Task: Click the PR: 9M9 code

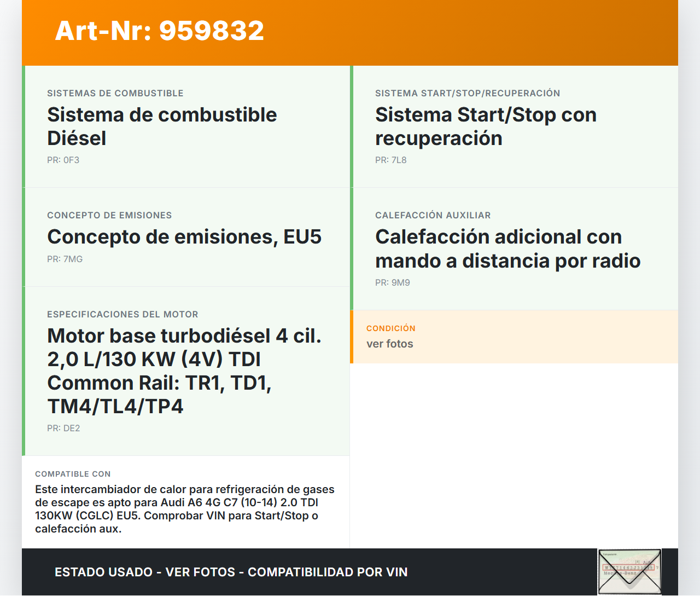Action: pos(392,283)
